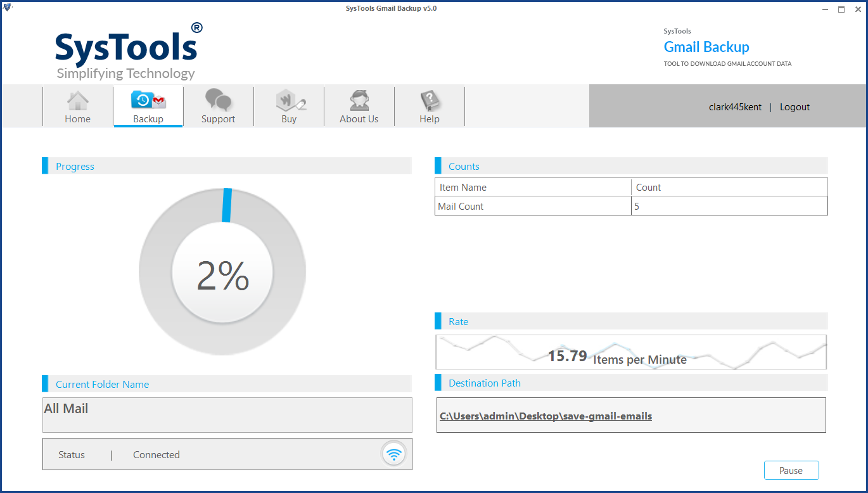
Task: Click the Gmail Backup product title
Action: coord(706,47)
